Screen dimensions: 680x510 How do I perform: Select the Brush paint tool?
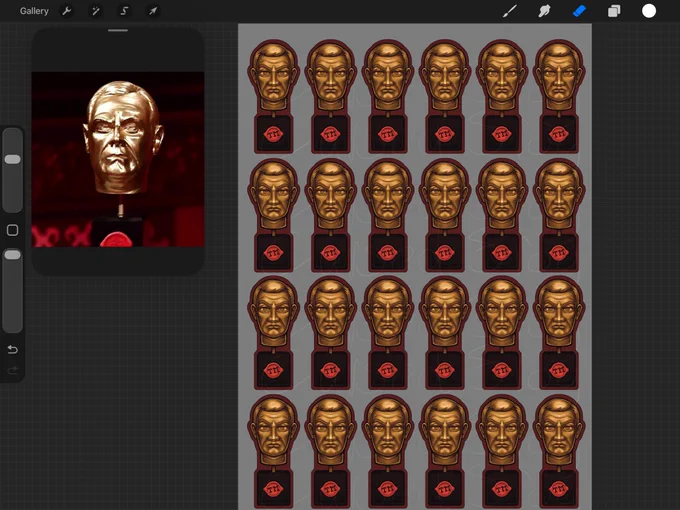pyautogui.click(x=510, y=11)
